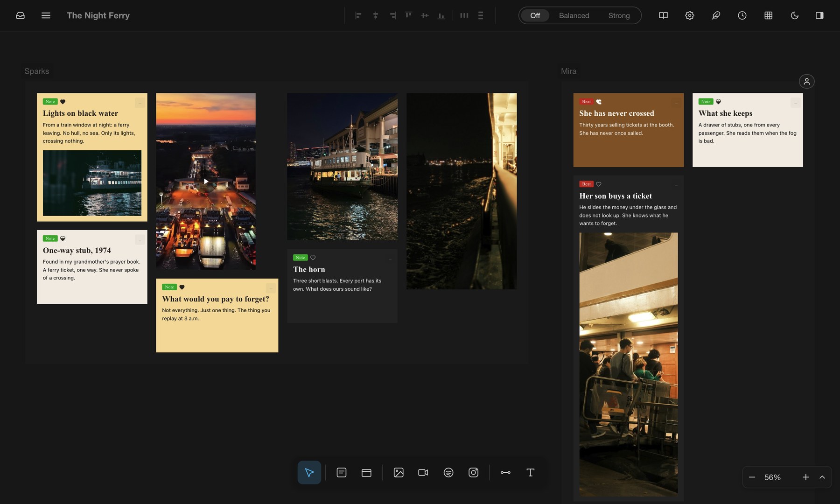
Task: Insert a video tool
Action: tap(423, 472)
